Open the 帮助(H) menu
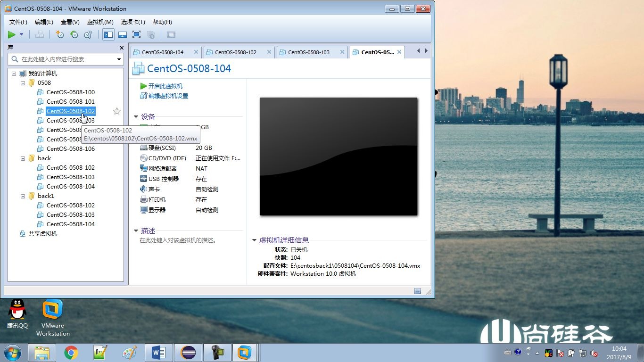Image resolution: width=644 pixels, height=362 pixels. click(162, 22)
